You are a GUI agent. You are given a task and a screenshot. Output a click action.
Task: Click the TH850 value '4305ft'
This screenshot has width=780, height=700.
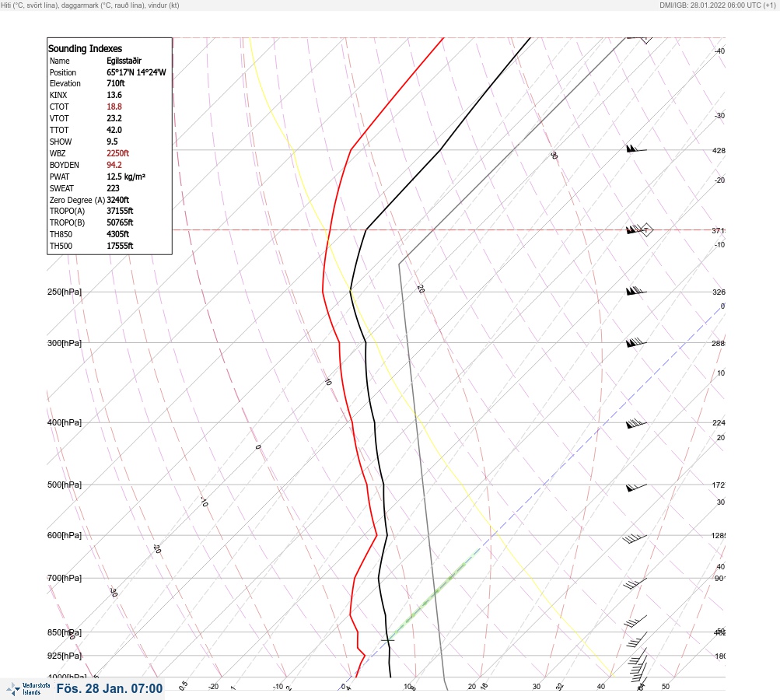pyautogui.click(x=118, y=234)
